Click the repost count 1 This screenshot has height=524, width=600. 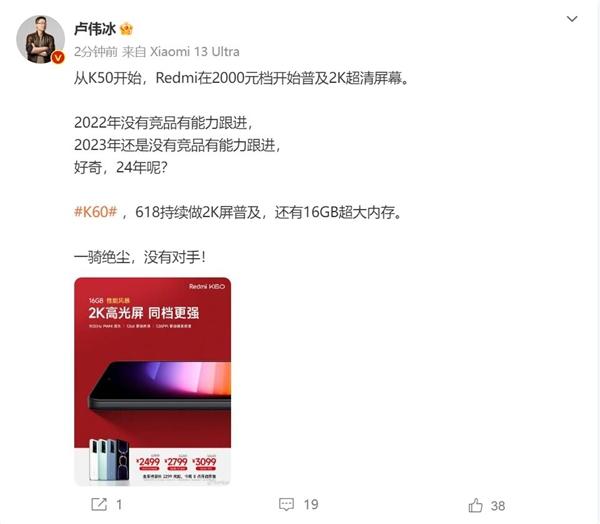[119, 505]
